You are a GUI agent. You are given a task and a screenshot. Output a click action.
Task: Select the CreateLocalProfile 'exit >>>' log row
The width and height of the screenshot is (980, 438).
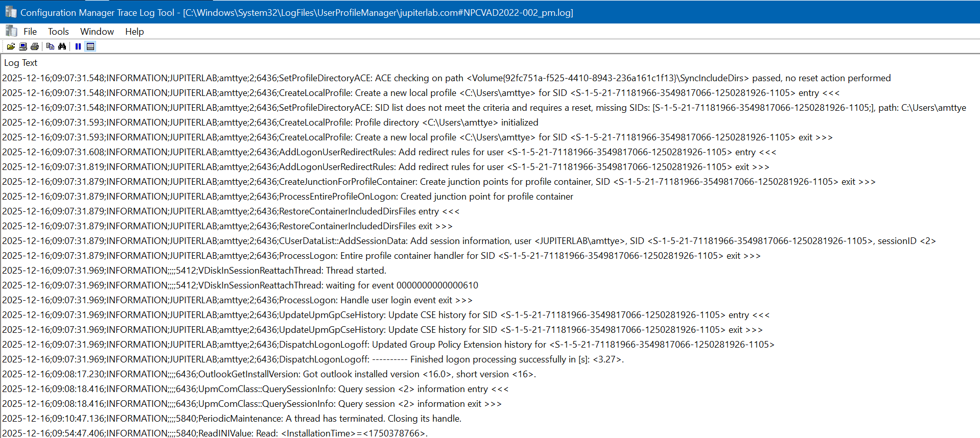[490, 137]
